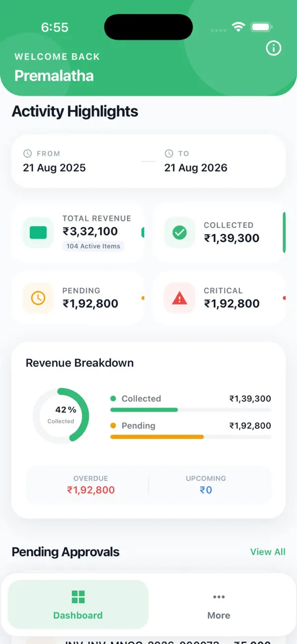Switch to the More tab
The height and width of the screenshot is (644, 297).
coord(219,604)
